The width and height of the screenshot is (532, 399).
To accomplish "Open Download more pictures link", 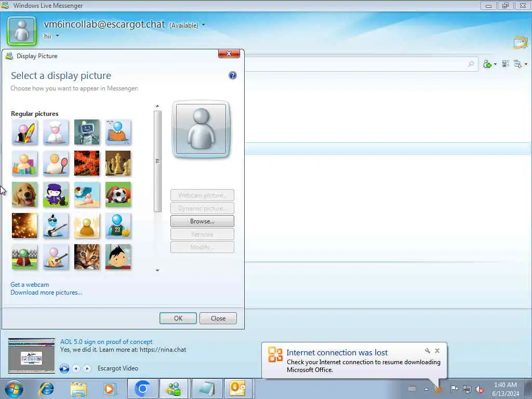I will tap(46, 292).
